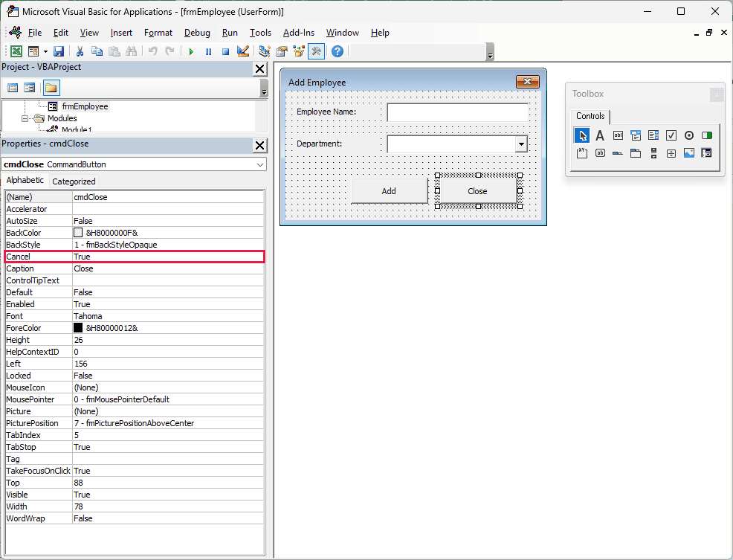This screenshot has height=560, width=733.
Task: Save the project with the floppy icon
Action: (x=59, y=51)
